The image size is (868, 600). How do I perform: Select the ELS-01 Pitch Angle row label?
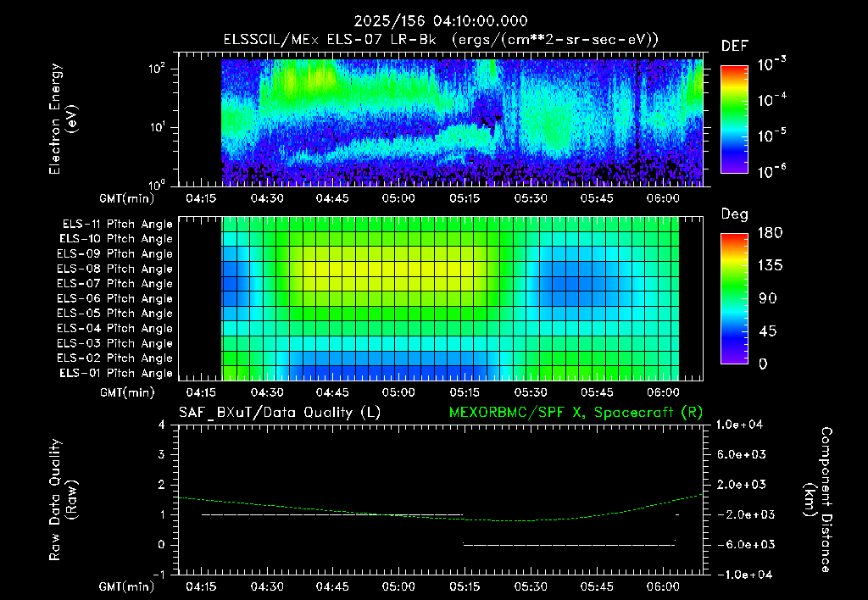116,373
